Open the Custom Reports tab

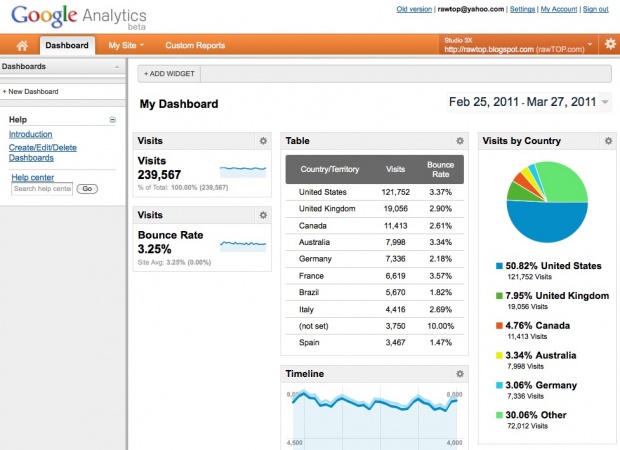195,45
